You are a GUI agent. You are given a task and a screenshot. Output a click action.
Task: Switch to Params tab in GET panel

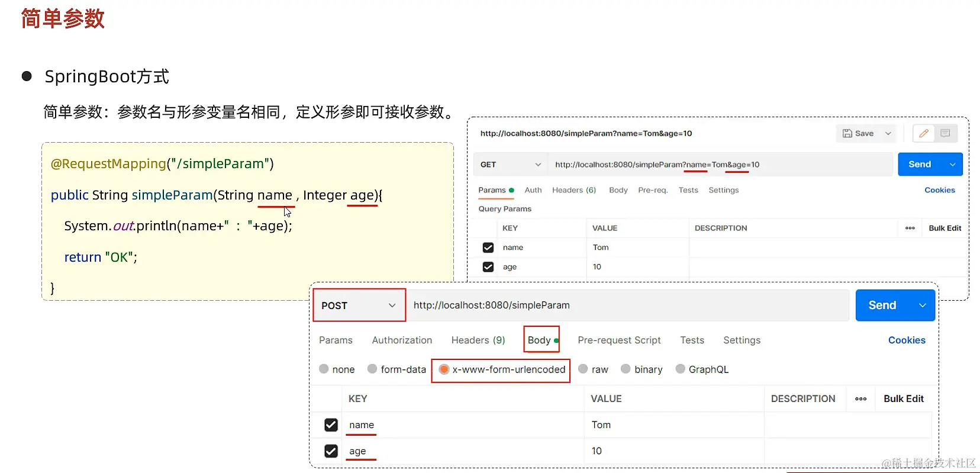pyautogui.click(x=496, y=190)
